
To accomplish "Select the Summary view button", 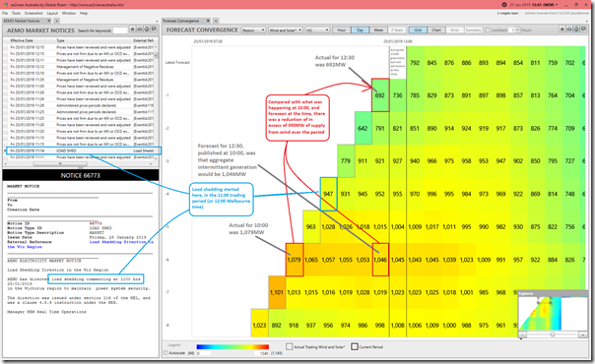I will 473,30.
